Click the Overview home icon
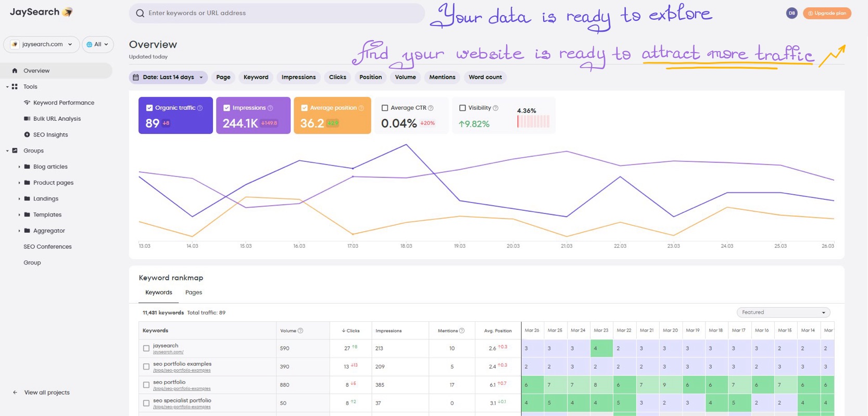868x416 pixels. (15, 71)
